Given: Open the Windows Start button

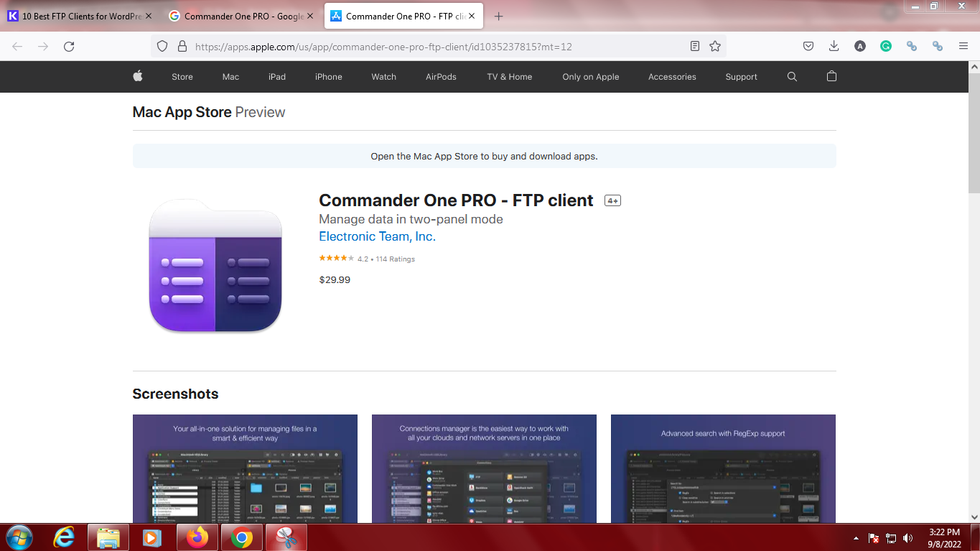Looking at the screenshot, I should tap(19, 537).
